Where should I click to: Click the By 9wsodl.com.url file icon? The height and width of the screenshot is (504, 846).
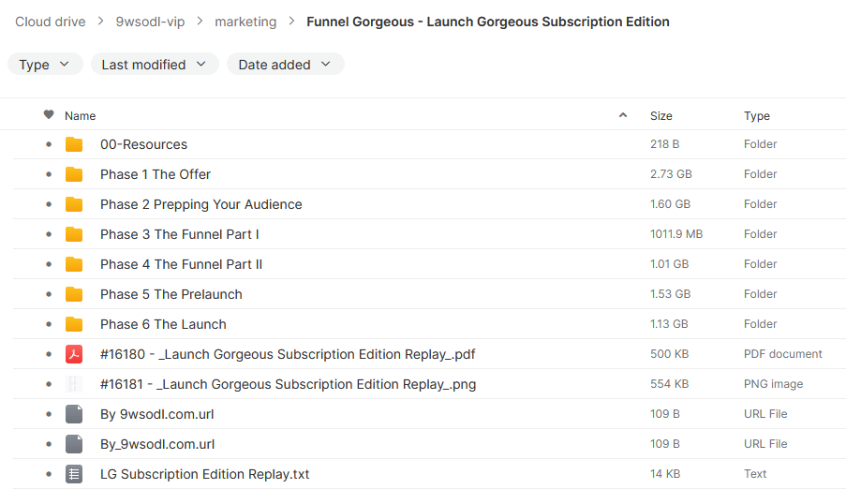[x=74, y=414]
